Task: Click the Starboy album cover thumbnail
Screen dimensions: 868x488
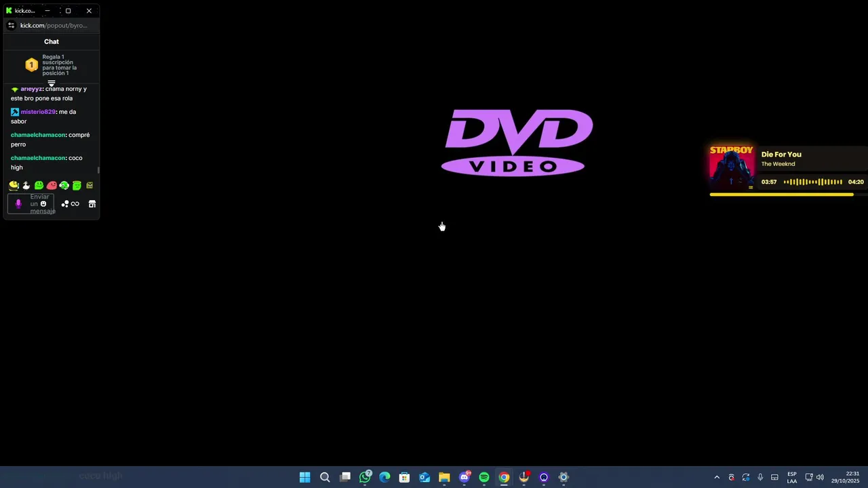Action: [x=732, y=167]
